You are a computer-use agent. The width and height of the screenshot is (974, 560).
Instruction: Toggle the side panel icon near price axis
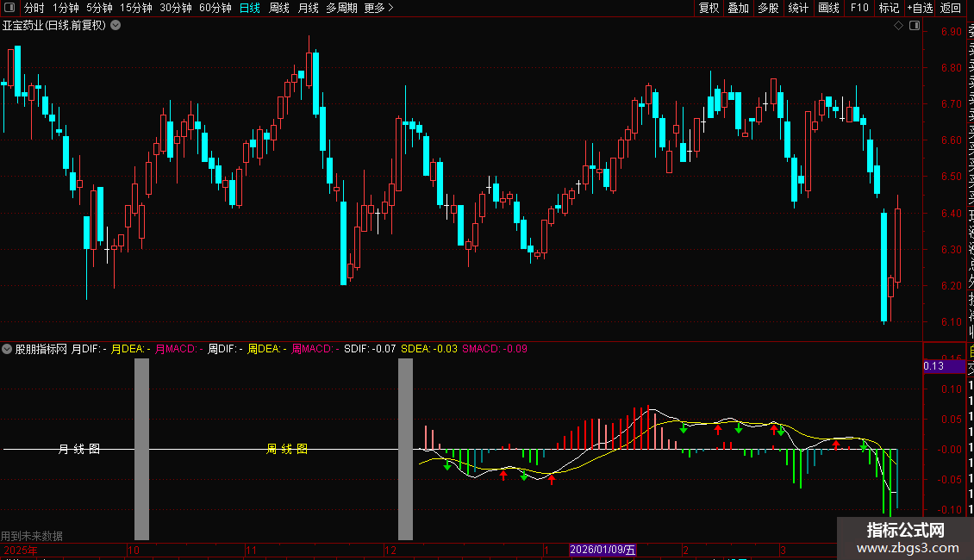(x=915, y=26)
